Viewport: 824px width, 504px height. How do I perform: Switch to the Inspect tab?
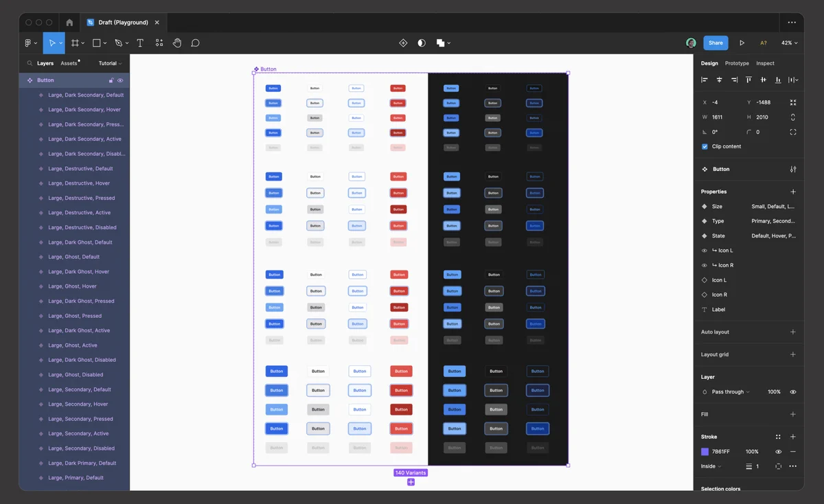[765, 63]
